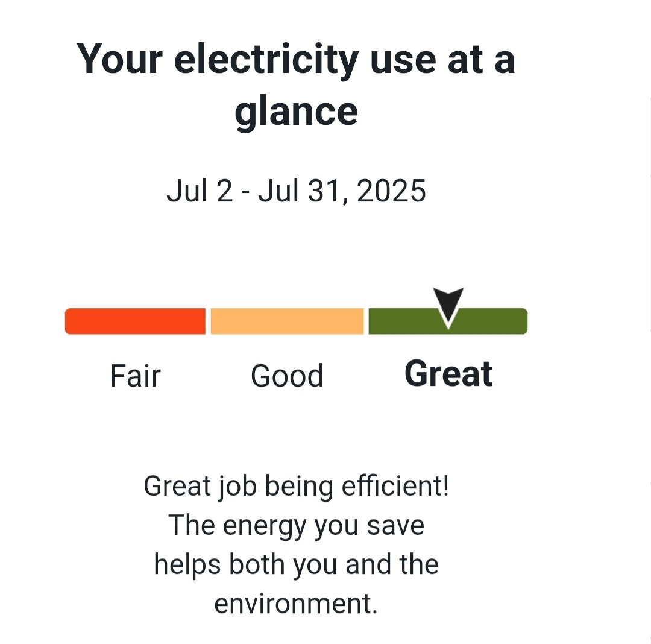Select the Fair label
The width and height of the screenshot is (651, 644).
click(136, 376)
